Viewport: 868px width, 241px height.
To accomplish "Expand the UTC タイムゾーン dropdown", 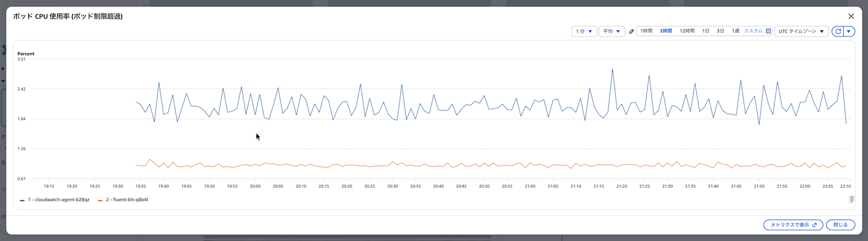I will pyautogui.click(x=801, y=31).
